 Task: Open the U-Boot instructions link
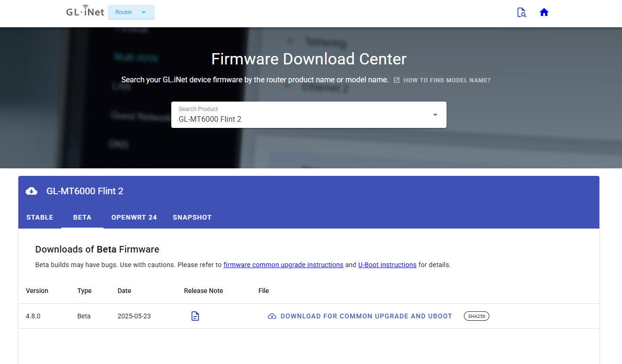coord(387,265)
